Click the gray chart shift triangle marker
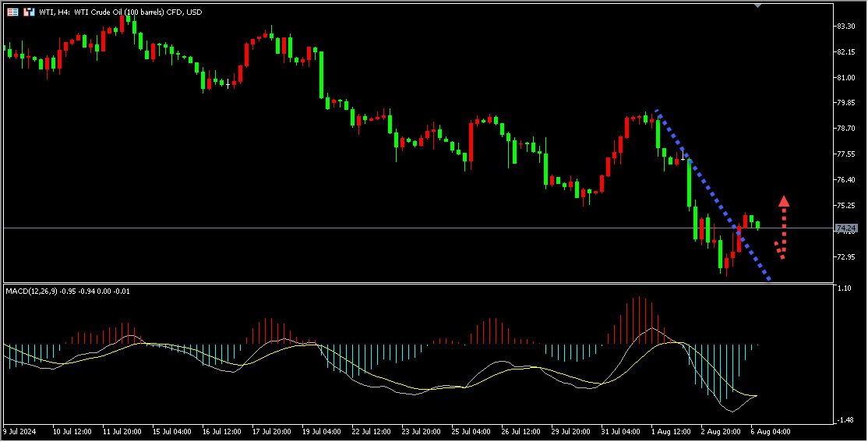 (x=758, y=5)
